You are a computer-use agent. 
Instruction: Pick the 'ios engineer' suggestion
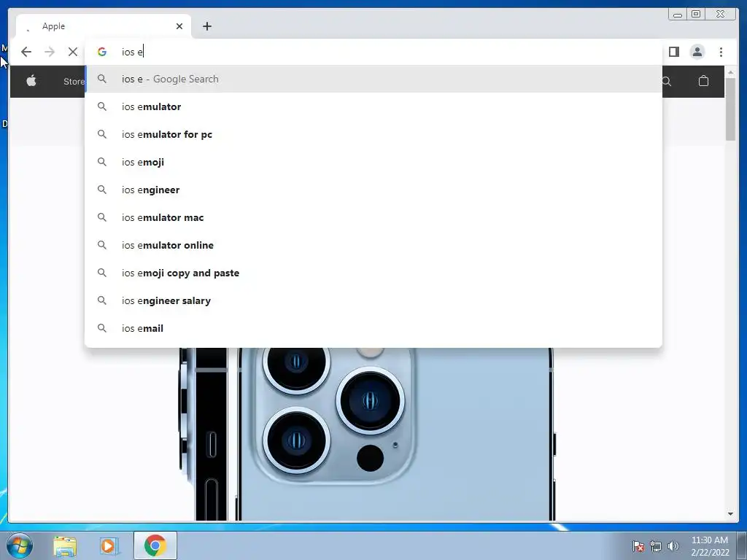tap(373, 190)
